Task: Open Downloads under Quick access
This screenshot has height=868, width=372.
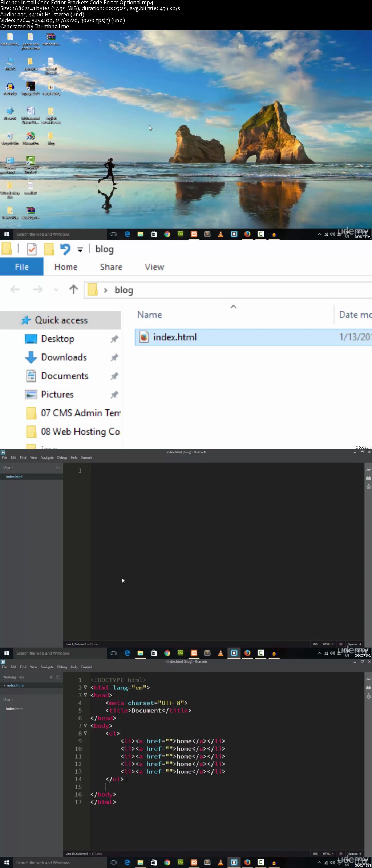Action: [64, 357]
